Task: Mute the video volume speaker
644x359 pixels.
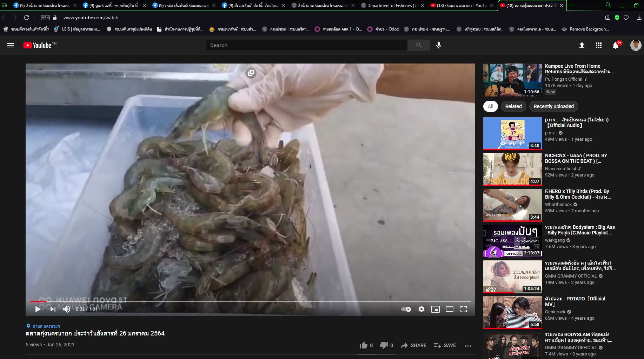Action: pyautogui.click(x=67, y=309)
